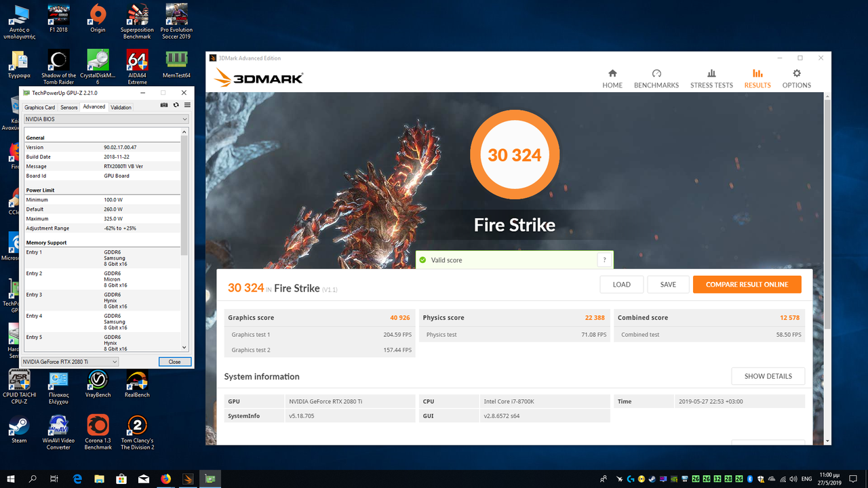Image resolution: width=868 pixels, height=488 pixels.
Task: Click the Close button in GPU-Z
Action: [x=175, y=362]
